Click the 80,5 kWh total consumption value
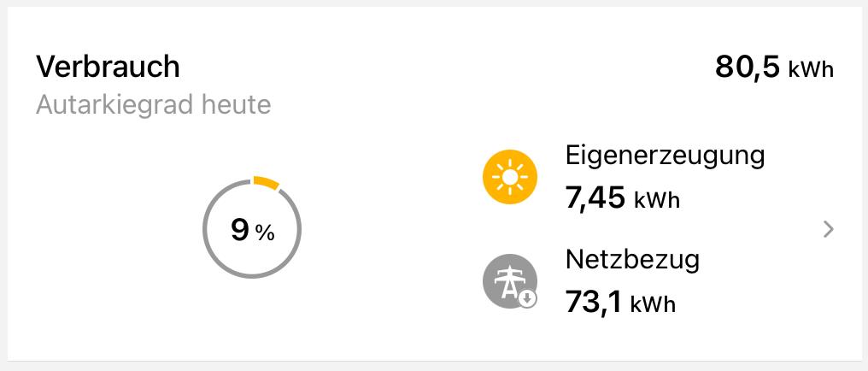The image size is (868, 371). [774, 68]
